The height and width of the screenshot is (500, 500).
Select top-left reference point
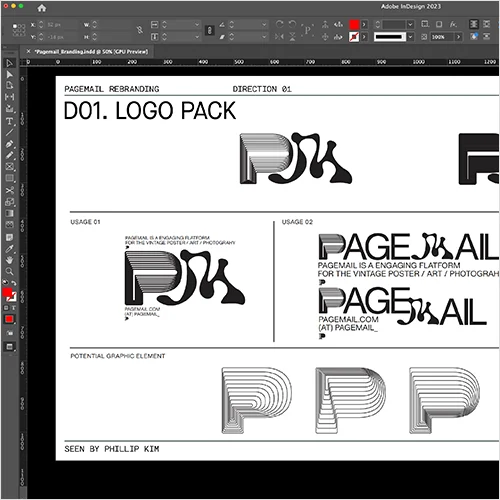point(14,26)
